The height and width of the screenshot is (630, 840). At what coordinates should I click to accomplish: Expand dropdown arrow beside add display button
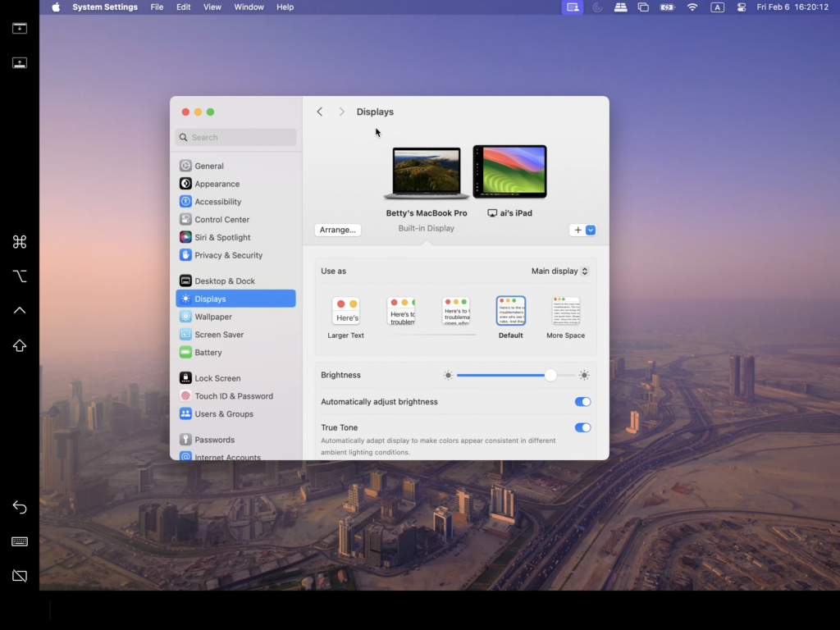tap(591, 231)
